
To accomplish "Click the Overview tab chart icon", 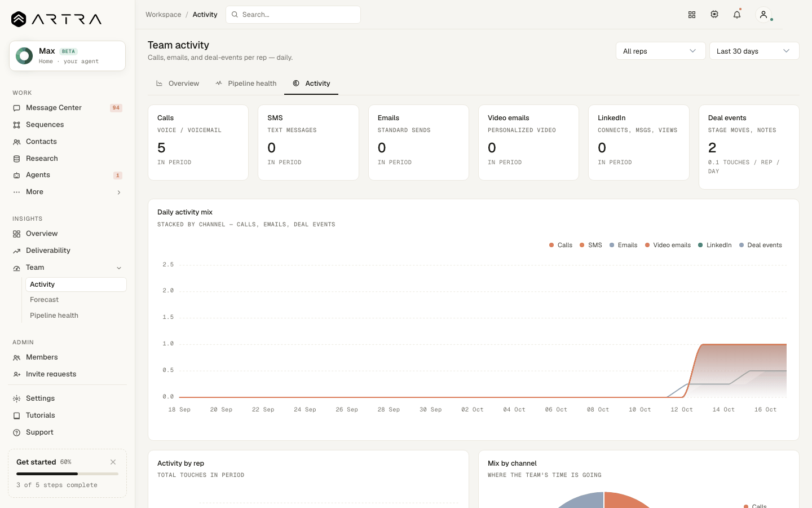I will click(x=160, y=84).
